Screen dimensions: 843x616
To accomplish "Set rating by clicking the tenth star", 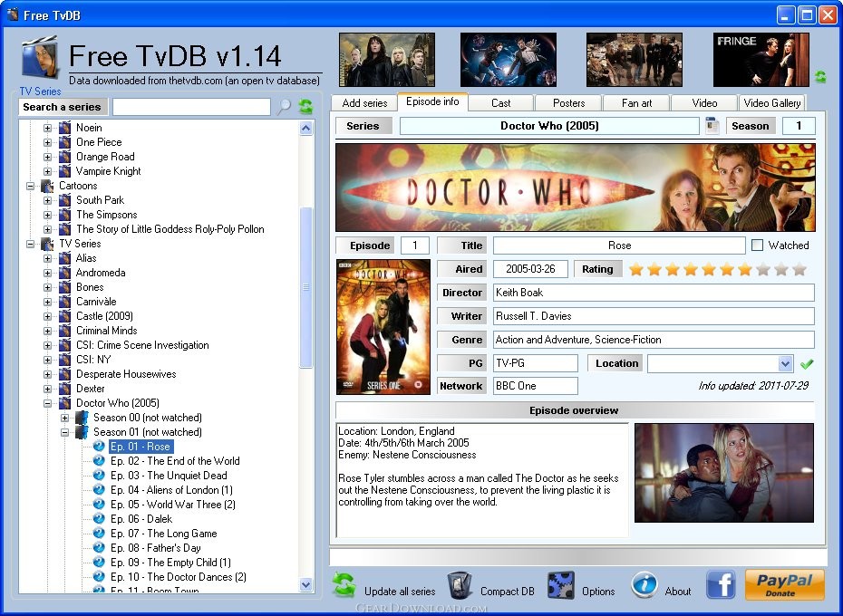I will pos(799,269).
